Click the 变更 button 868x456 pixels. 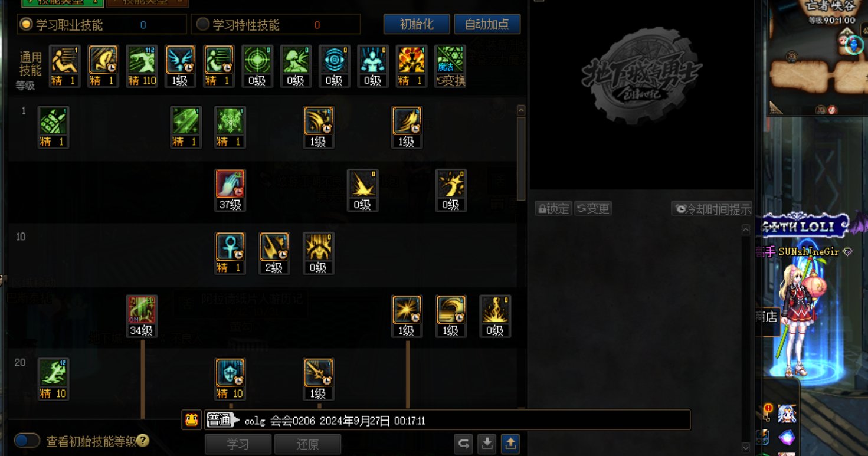[592, 209]
